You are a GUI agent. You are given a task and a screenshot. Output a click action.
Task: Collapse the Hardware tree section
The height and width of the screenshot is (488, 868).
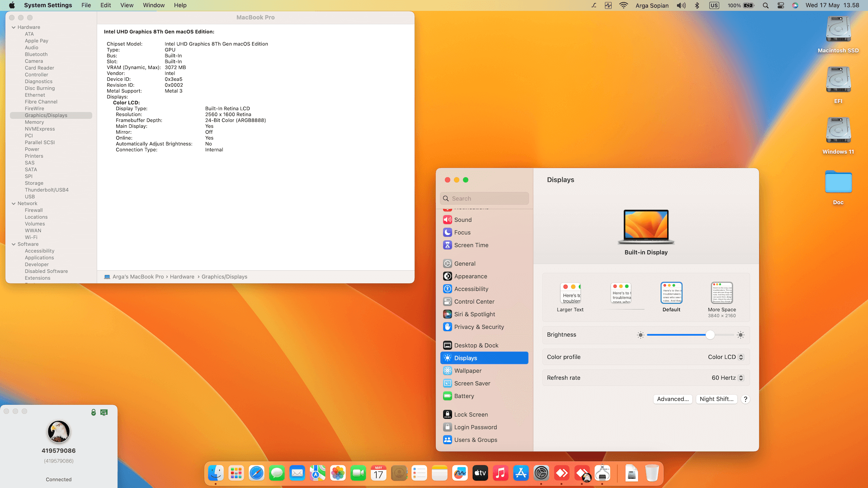14,27
